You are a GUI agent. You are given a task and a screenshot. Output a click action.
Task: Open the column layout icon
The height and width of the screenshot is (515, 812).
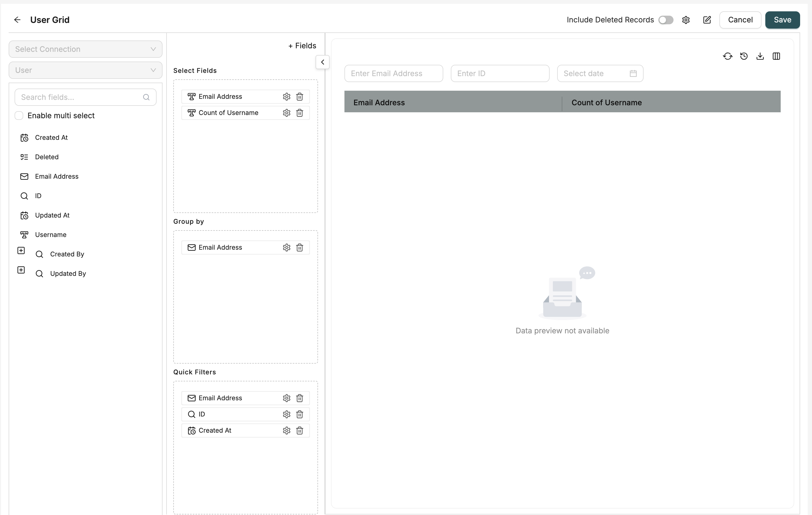[x=776, y=56]
